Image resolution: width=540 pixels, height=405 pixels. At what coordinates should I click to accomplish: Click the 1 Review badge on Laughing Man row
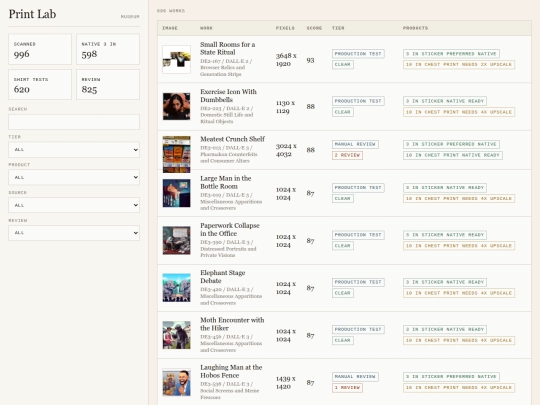click(347, 388)
